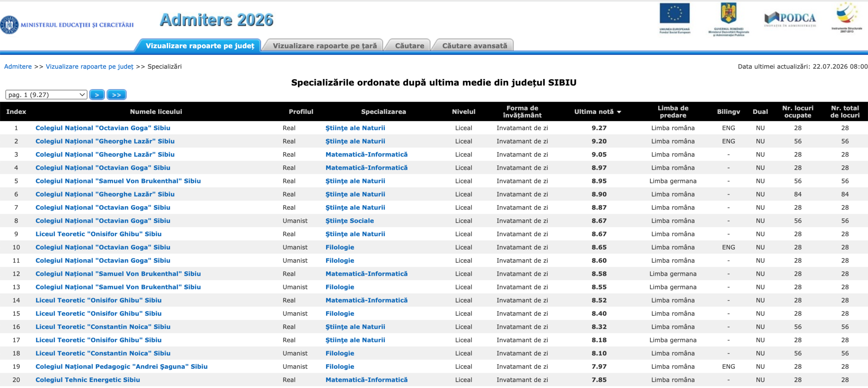
Task: Open Colegiul Tehnic Energetic Sibiu link
Action: [87, 380]
